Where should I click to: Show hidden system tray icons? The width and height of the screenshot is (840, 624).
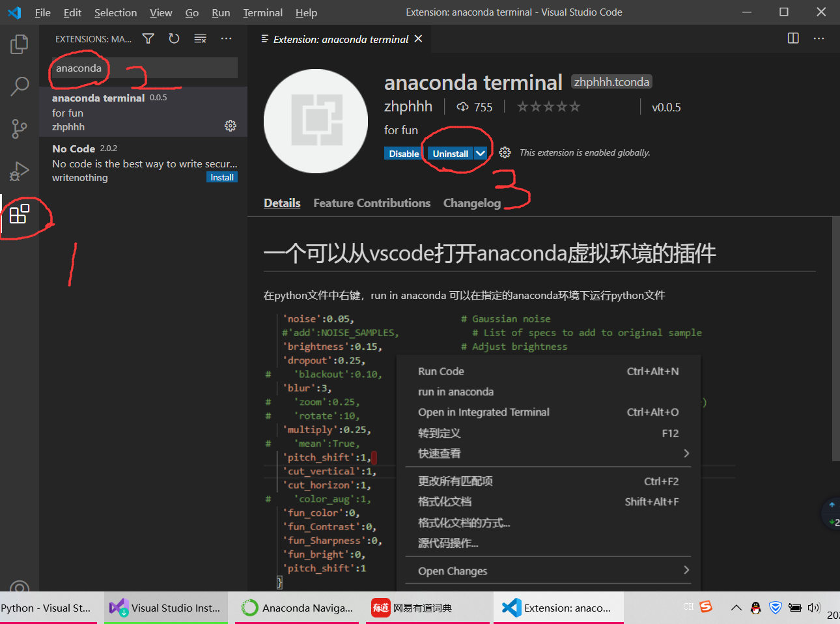[x=736, y=608]
